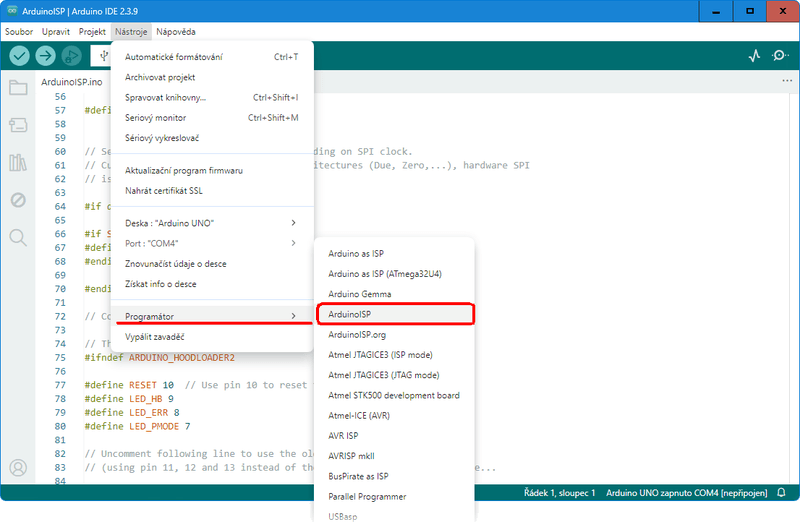Click the notifications bell icon
The width and height of the screenshot is (800, 522).
click(x=781, y=492)
